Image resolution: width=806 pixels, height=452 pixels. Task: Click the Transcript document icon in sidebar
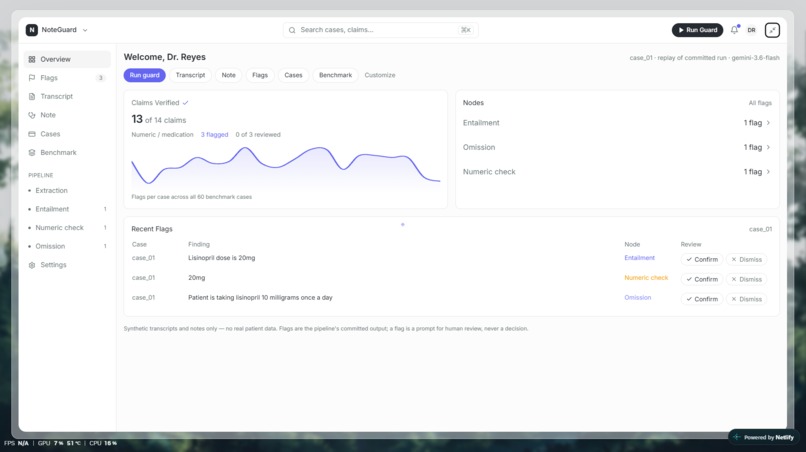coord(32,96)
